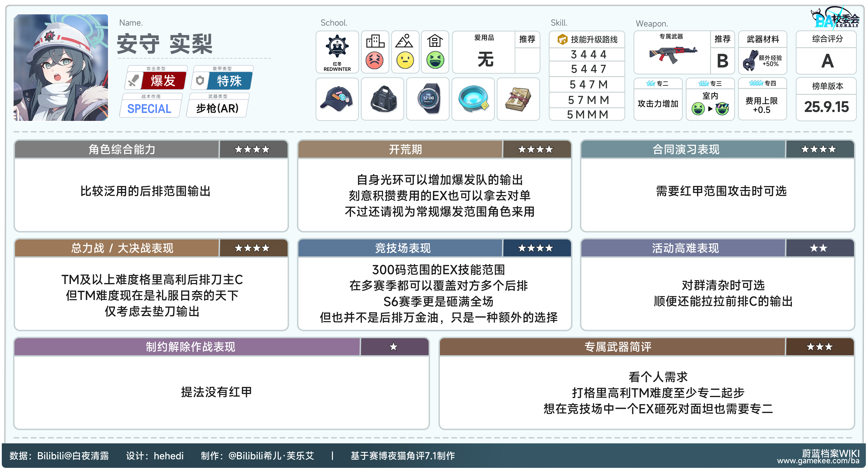Click the 竞技场表现 section header
868x470 pixels.
pyautogui.click(x=402, y=248)
